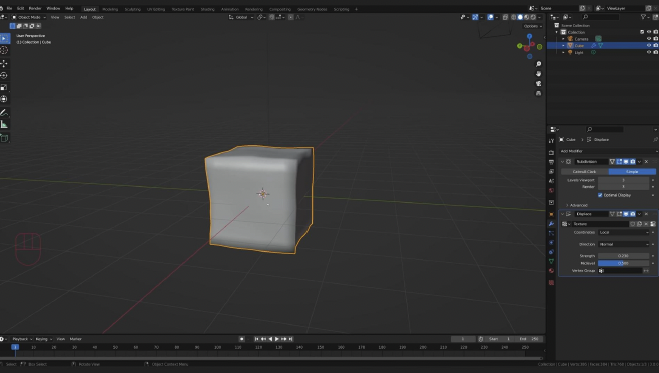Jump to timeline end frame
Screen dimensions: 659x373
pos(290,339)
